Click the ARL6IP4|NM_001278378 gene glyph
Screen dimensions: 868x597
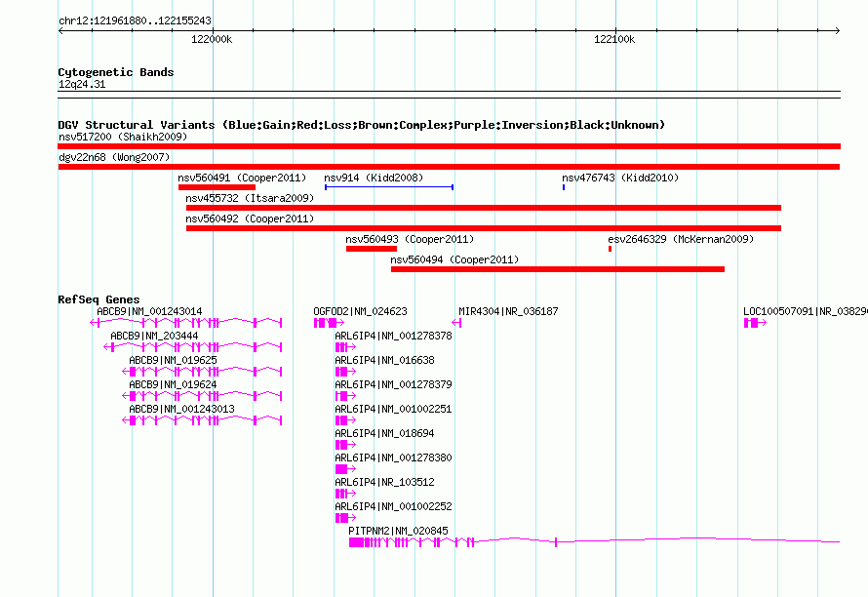tap(345, 347)
